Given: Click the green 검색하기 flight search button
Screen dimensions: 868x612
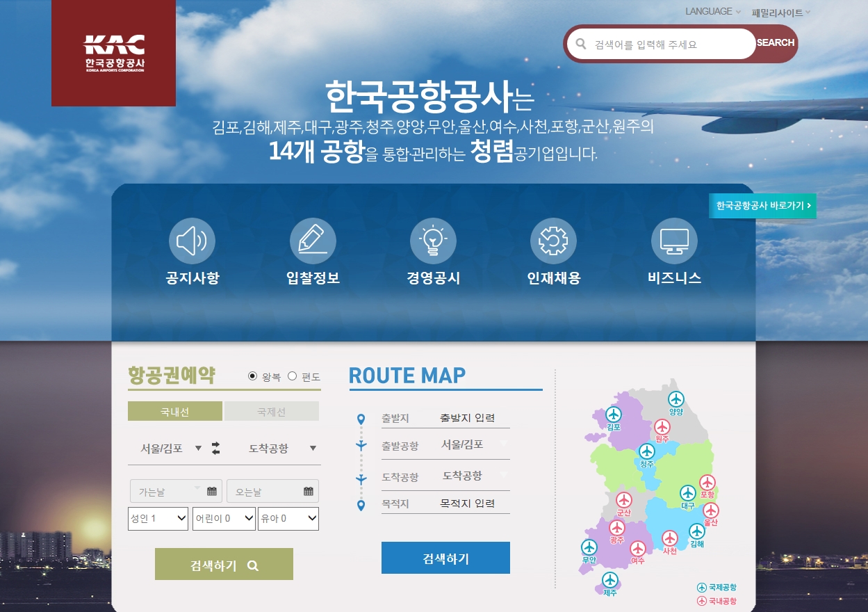Looking at the screenshot, I should 224,565.
